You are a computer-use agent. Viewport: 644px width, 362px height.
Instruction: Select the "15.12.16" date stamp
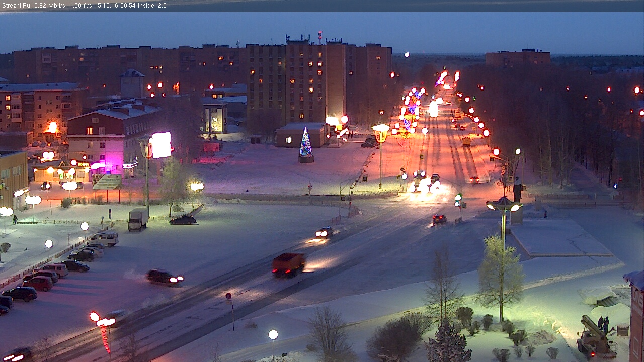[x=105, y=6]
